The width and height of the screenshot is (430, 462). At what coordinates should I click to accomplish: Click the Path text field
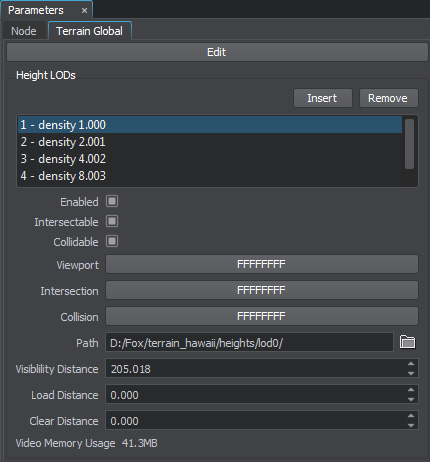(x=249, y=342)
